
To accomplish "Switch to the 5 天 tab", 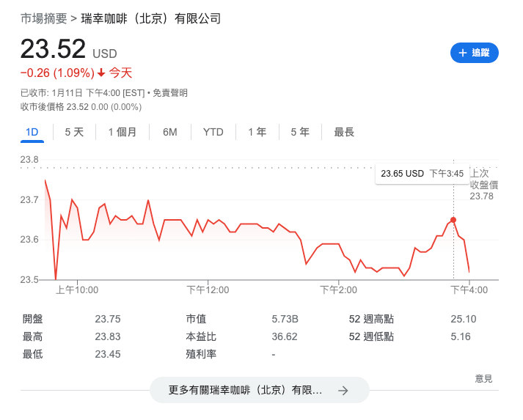I will (x=74, y=133).
